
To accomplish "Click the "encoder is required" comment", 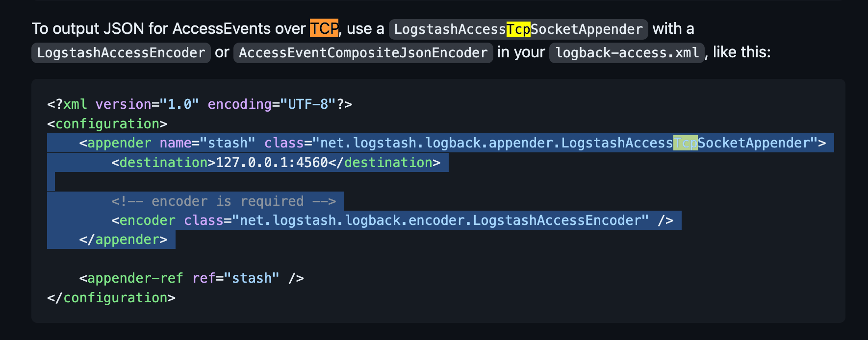I will tap(224, 201).
